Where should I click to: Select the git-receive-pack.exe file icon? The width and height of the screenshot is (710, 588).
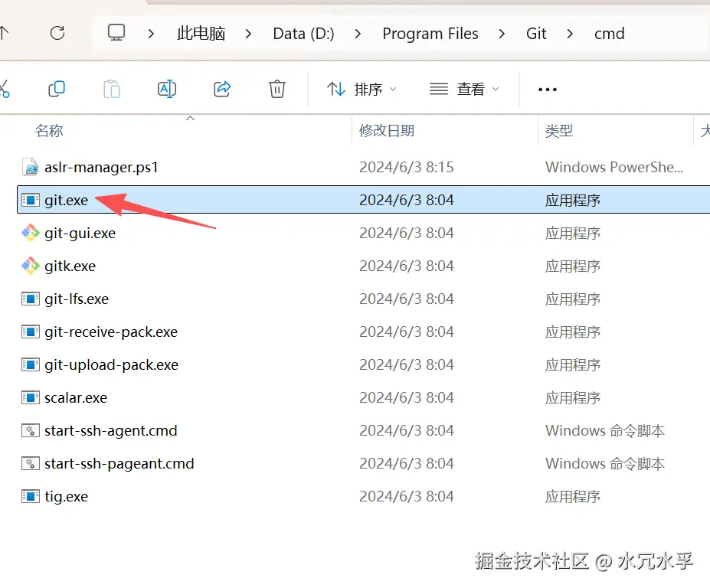pos(31,332)
